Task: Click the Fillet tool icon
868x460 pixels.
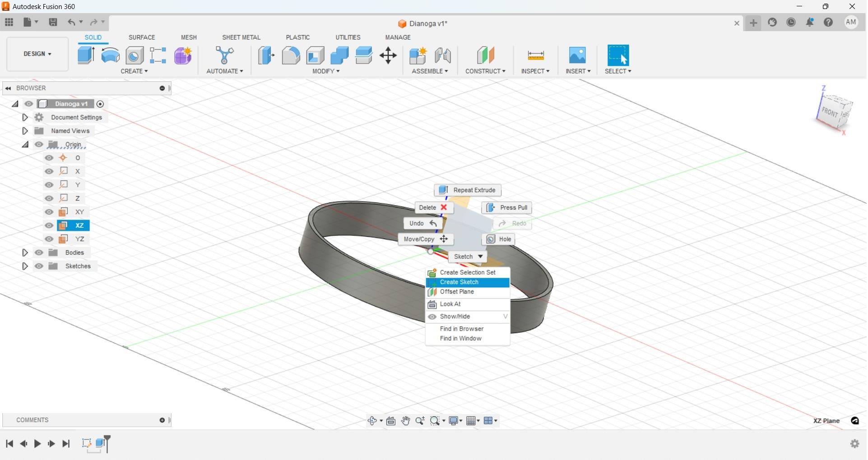Action: pyautogui.click(x=291, y=55)
